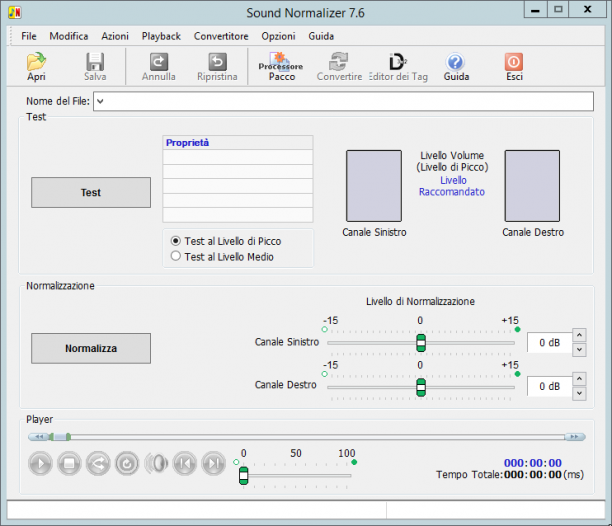Start playback with the play button
Viewport: 612px width, 526px height.
click(40, 464)
